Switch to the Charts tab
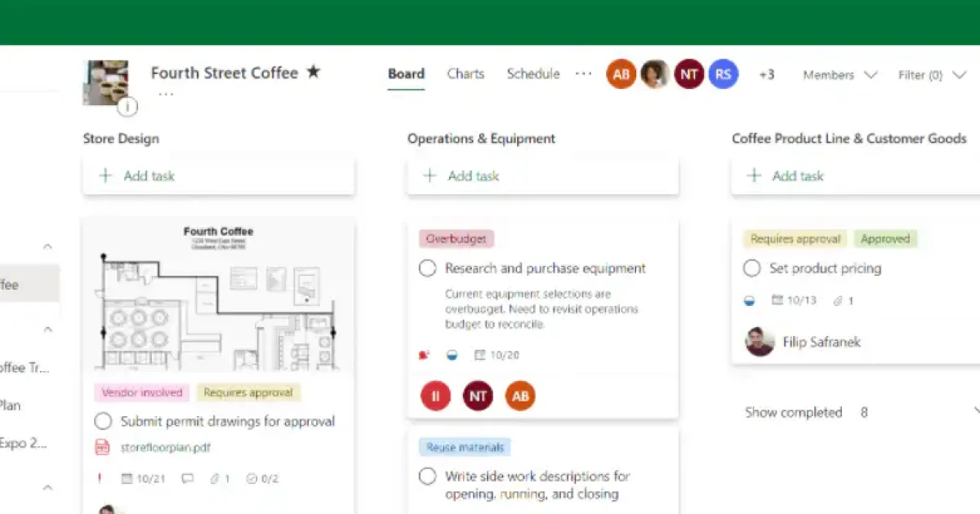The image size is (980, 514). (465, 73)
